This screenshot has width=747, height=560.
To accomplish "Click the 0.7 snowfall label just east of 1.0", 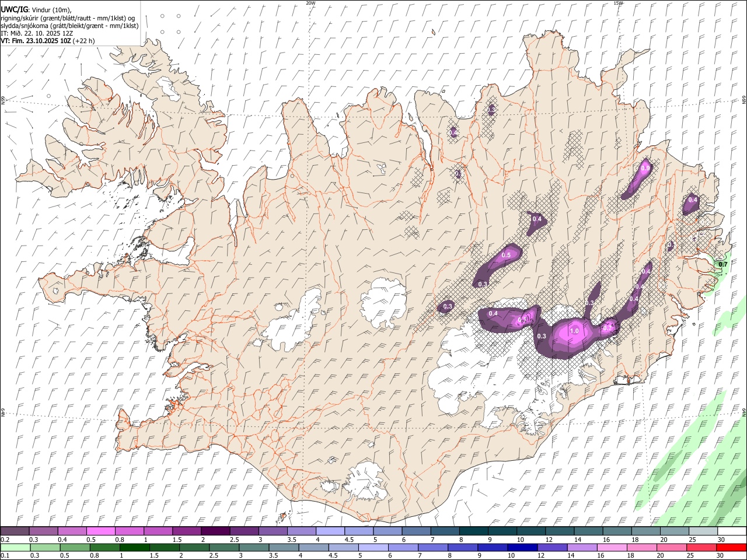I will pos(608,328).
